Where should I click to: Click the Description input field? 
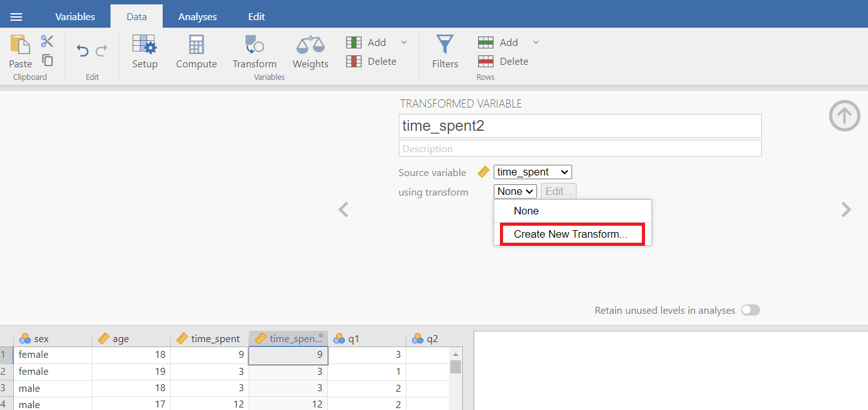tap(580, 148)
